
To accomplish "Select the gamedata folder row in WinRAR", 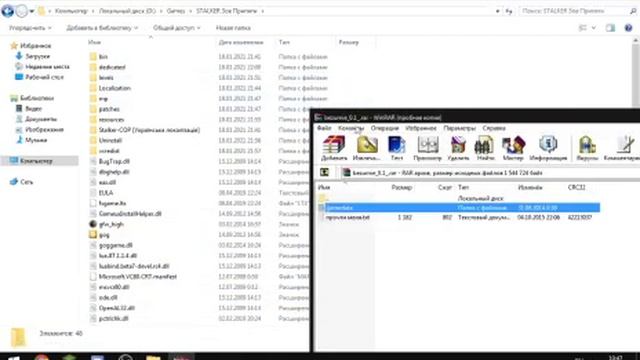I will click(x=459, y=208).
